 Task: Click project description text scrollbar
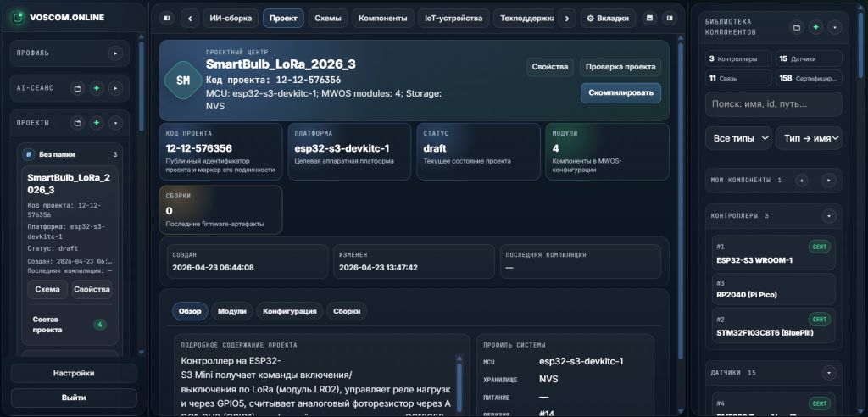[x=459, y=387]
